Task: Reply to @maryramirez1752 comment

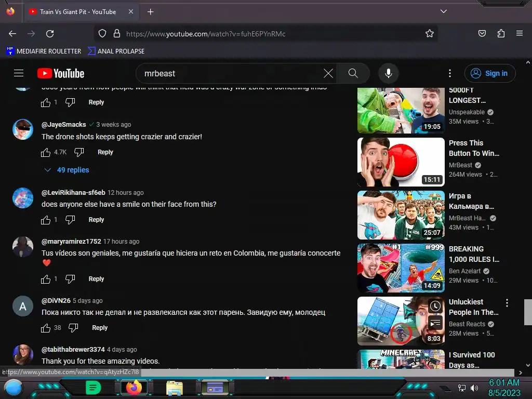Action: pyautogui.click(x=96, y=278)
